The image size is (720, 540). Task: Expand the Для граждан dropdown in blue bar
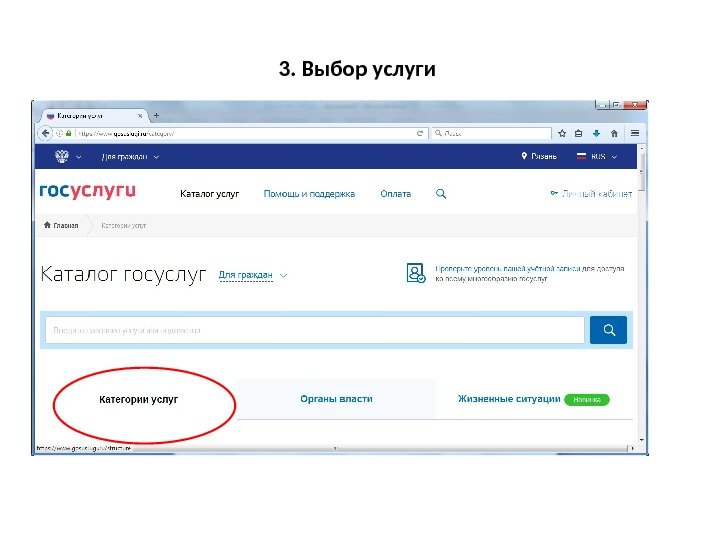(130, 157)
